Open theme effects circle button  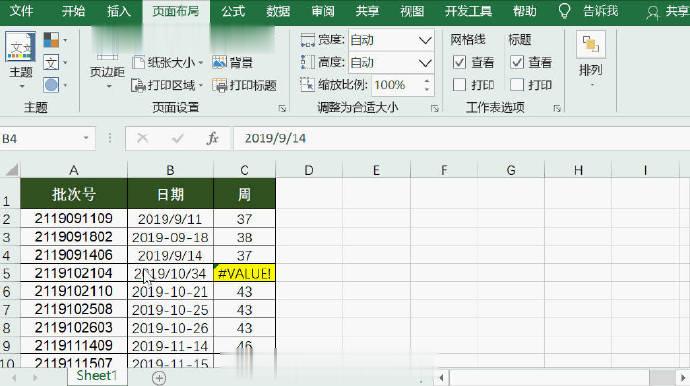point(55,85)
